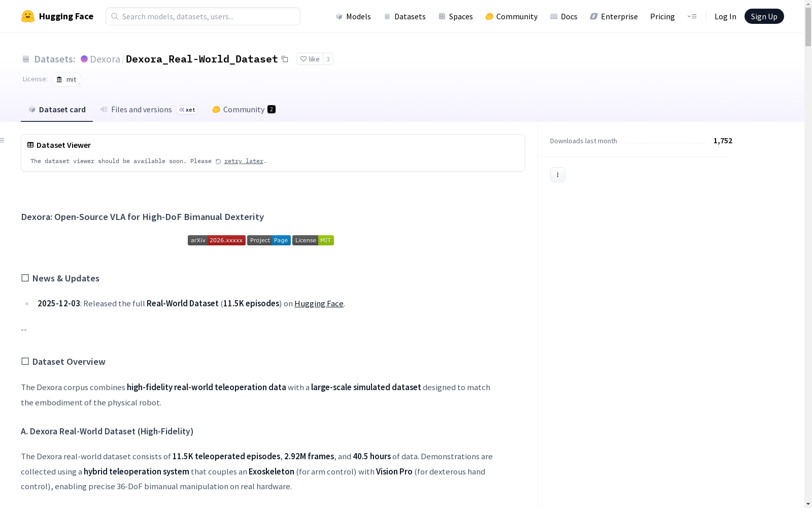Open the Pricing page
The height and width of the screenshot is (508, 812).
(662, 16)
